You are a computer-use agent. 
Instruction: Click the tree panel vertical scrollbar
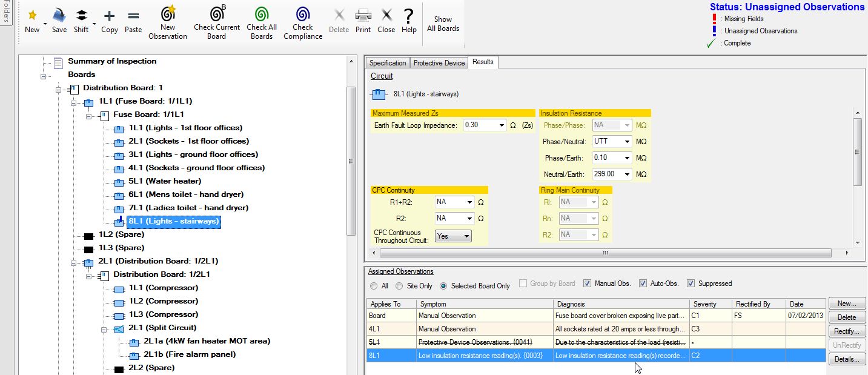point(351,161)
